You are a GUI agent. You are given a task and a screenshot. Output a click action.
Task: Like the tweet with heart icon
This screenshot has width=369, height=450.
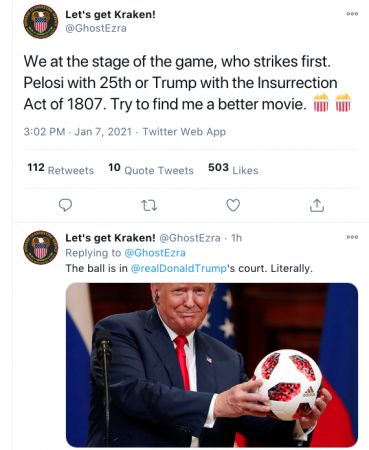(233, 205)
